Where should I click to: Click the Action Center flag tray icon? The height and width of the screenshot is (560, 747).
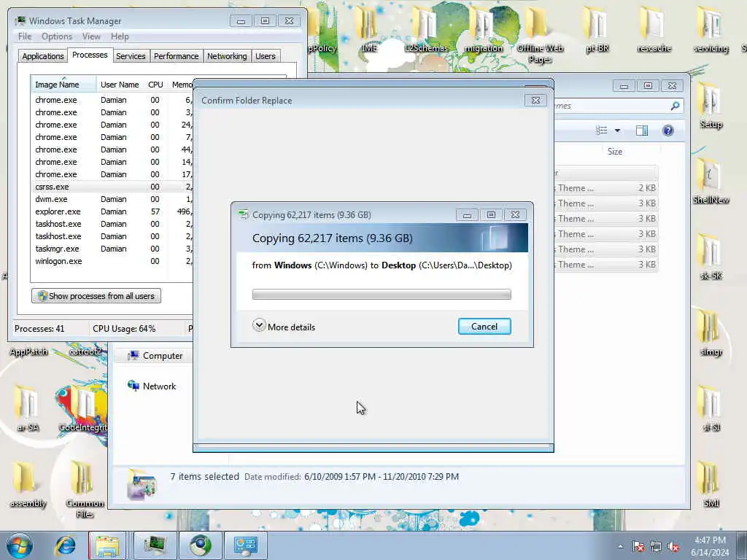[x=638, y=546]
